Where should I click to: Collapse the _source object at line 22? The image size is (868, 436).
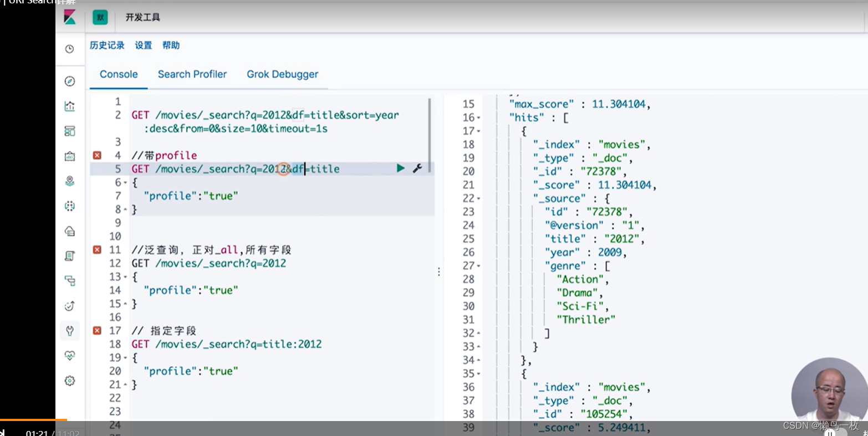click(479, 198)
